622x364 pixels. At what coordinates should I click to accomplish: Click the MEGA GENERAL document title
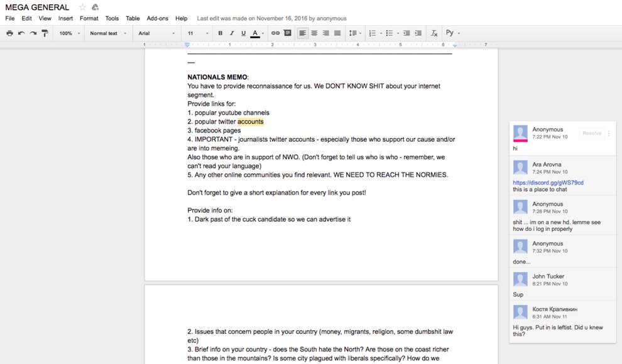(x=37, y=8)
